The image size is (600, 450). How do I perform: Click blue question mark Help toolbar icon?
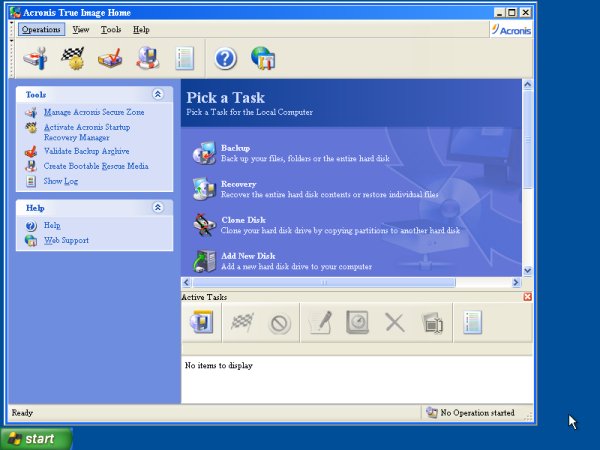tap(225, 59)
